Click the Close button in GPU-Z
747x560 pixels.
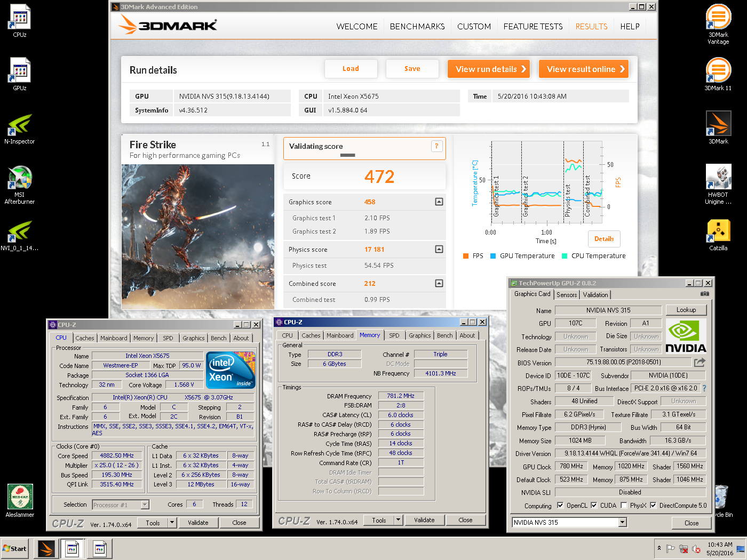click(x=692, y=523)
